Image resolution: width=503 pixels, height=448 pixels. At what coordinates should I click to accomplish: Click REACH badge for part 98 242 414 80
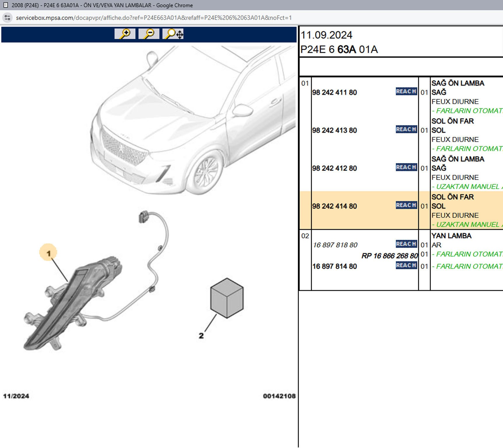click(406, 205)
